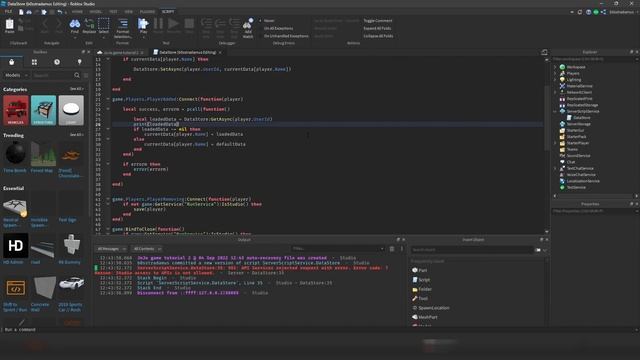Open the Toolbox inventory grid tab

tap(34, 62)
